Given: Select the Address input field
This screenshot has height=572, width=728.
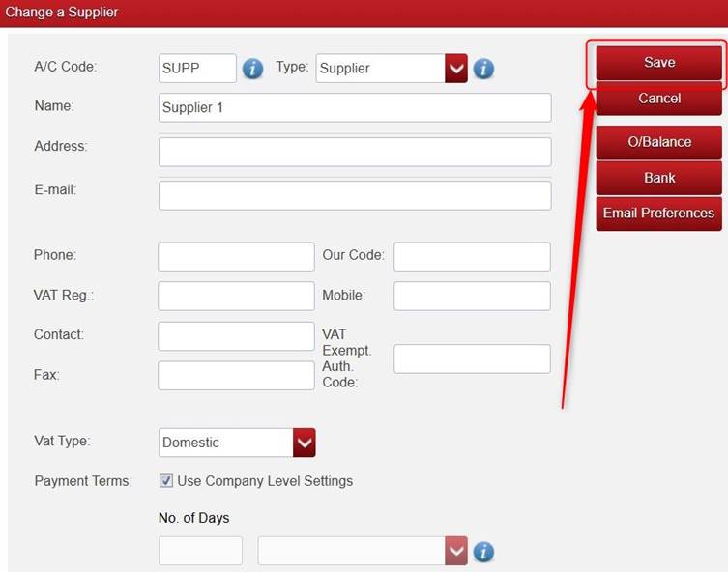Looking at the screenshot, I should tap(355, 152).
